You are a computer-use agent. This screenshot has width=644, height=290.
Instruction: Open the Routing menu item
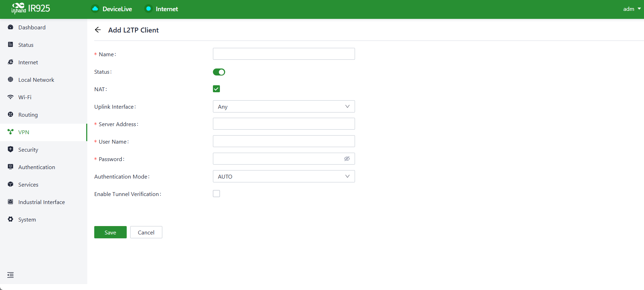(x=44, y=115)
